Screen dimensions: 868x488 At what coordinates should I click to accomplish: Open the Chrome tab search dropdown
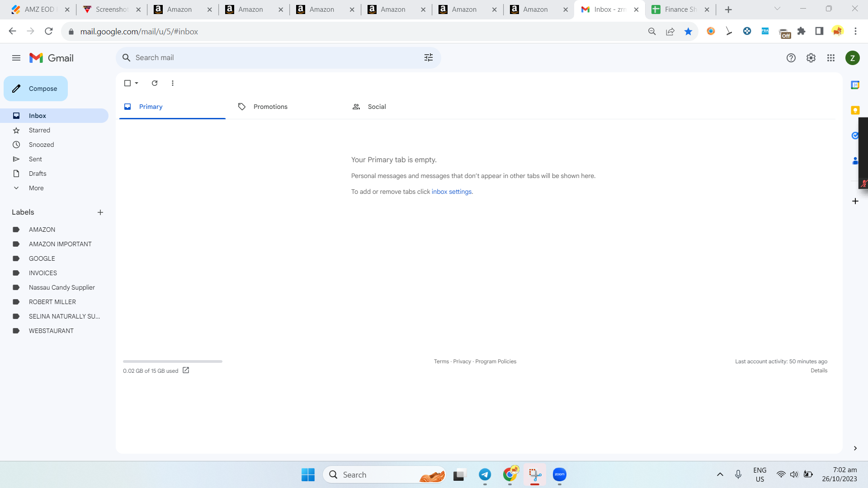778,9
